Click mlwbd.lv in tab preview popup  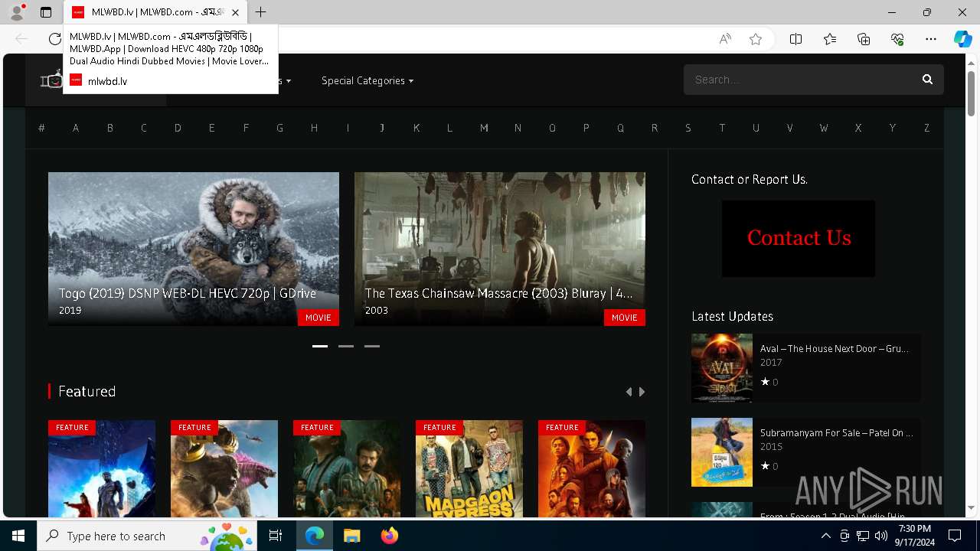tap(107, 81)
